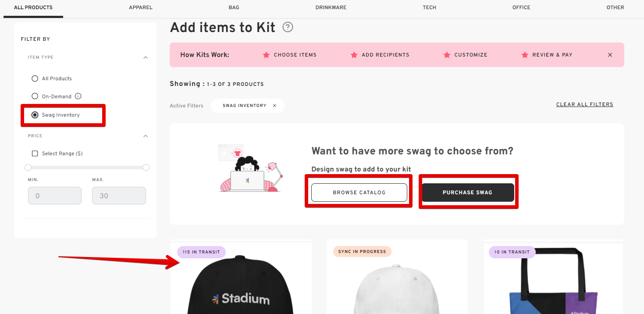This screenshot has width=644, height=314.
Task: Click the star icon beside CUSTOMIZE
Action: coord(447,55)
